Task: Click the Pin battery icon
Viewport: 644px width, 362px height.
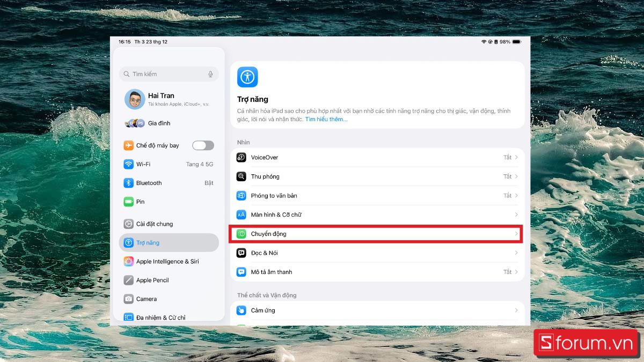Action: point(129,202)
